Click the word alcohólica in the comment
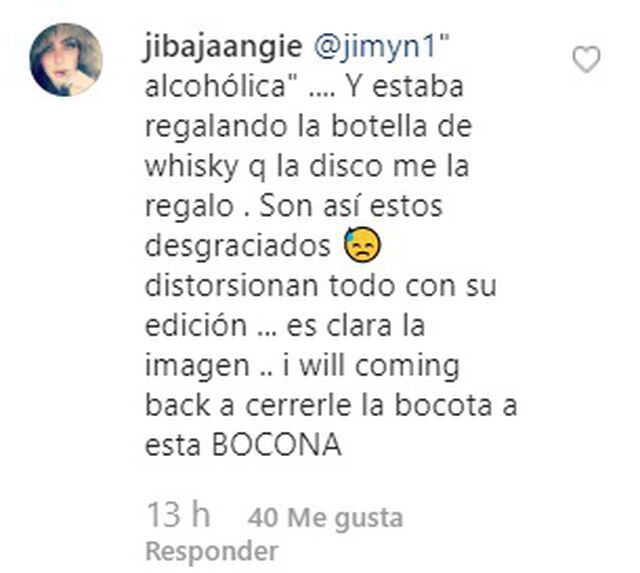This screenshot has height=573, width=640. click(215, 87)
